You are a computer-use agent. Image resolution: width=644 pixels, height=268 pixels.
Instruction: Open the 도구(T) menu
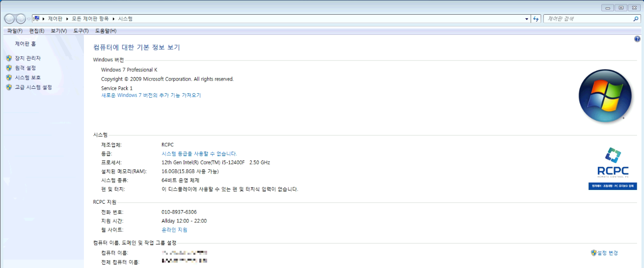(x=81, y=31)
